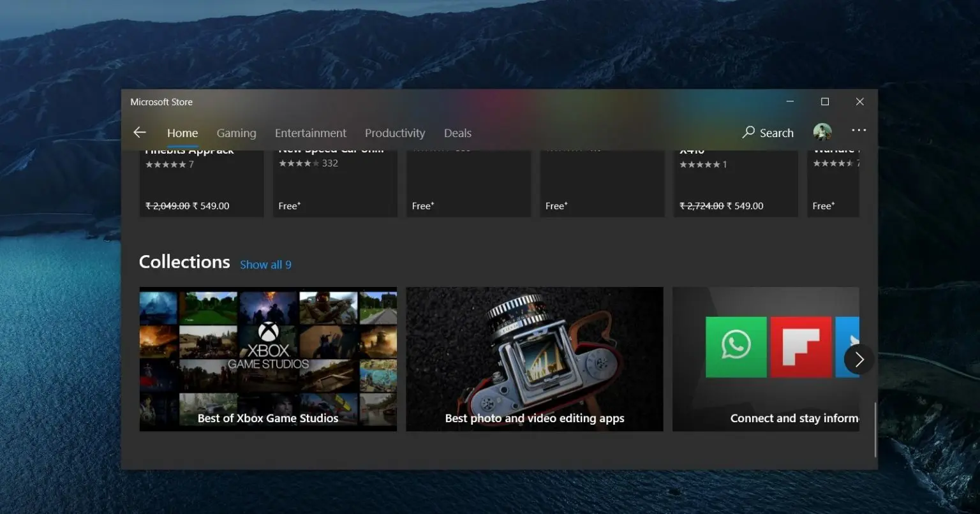Switch to the Deals tab
The width and height of the screenshot is (980, 514).
coord(457,133)
